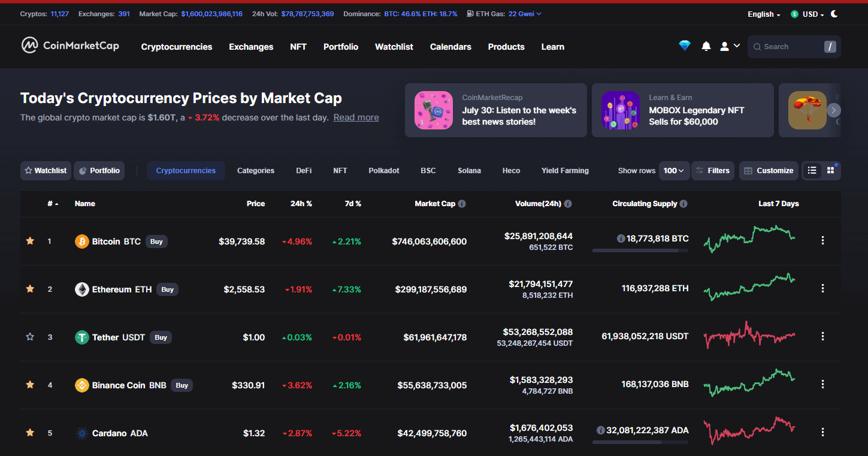Toggle Cardano watchlist star
This screenshot has width=868, height=456.
(30, 433)
